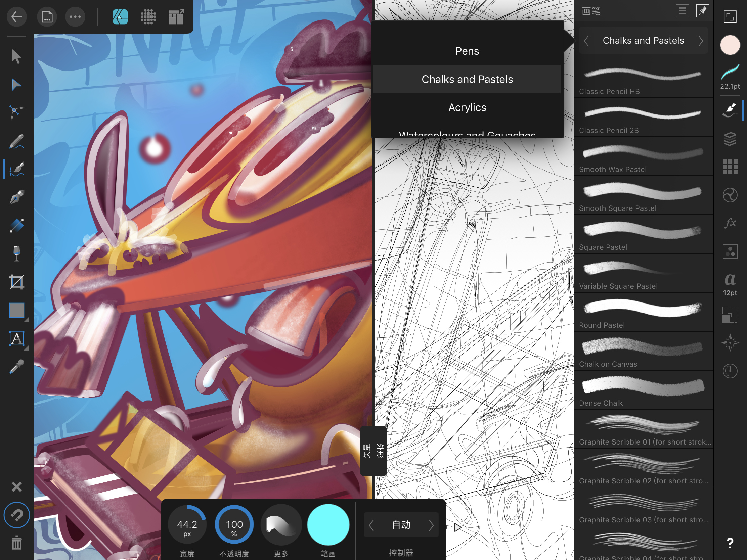Expand the Watercolours and Gouaches category

pyautogui.click(x=467, y=135)
